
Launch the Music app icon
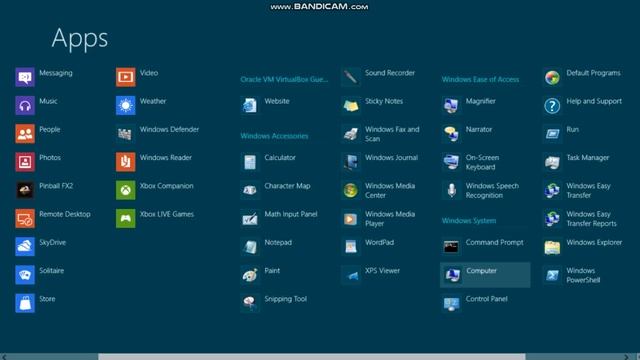click(x=25, y=105)
